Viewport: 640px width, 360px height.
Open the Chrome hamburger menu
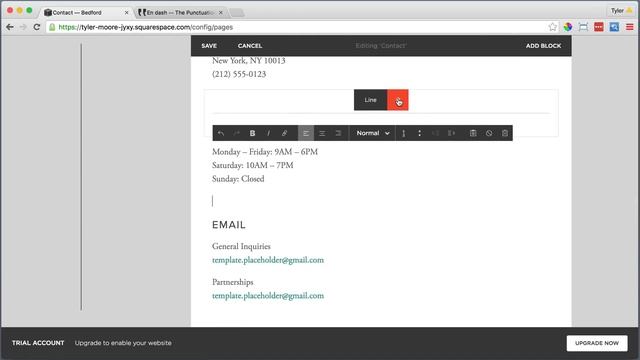click(x=630, y=27)
